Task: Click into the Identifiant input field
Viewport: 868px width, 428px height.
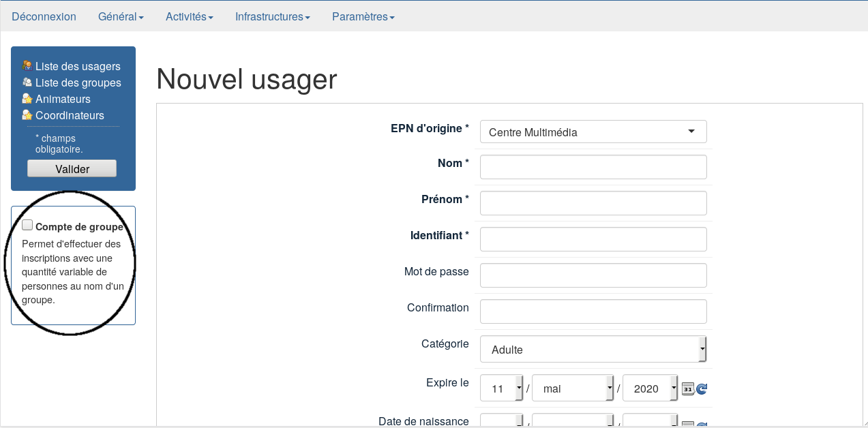Action: 593,239
